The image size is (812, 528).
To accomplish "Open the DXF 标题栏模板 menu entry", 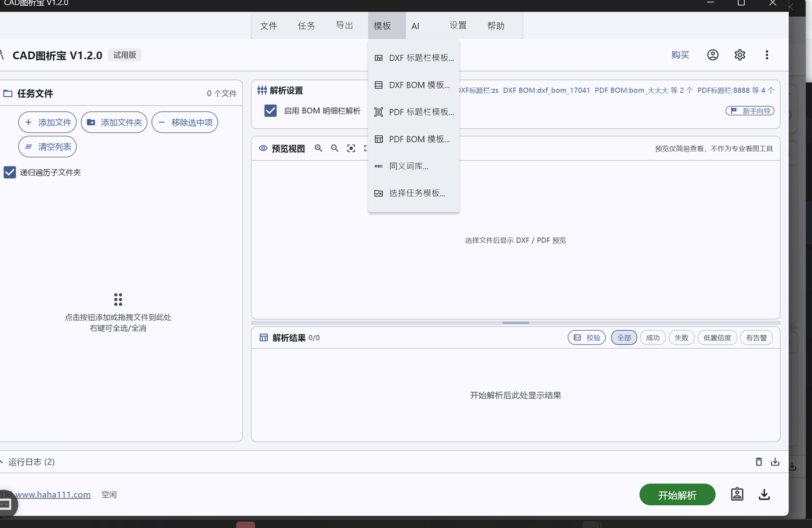I will click(414, 58).
